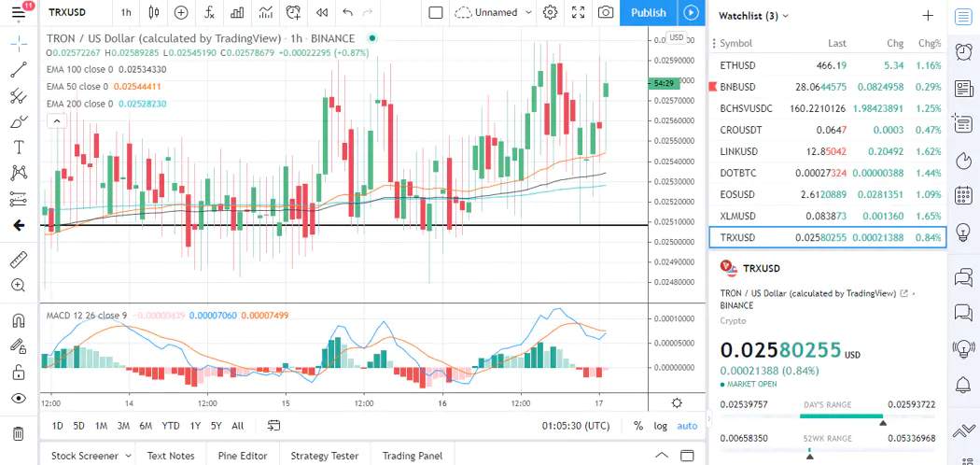Remove drawings with the trash icon

pos(19,433)
